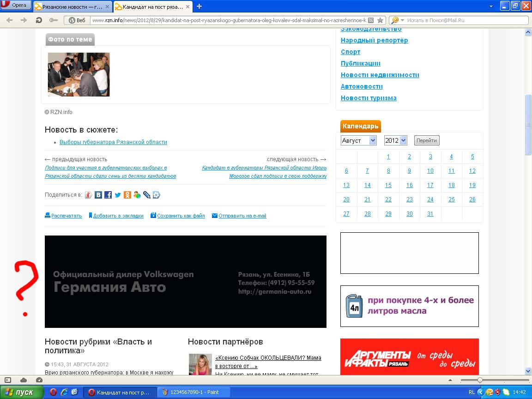Open the Opera main menu
The image size is (532, 399).
click(x=16, y=6)
